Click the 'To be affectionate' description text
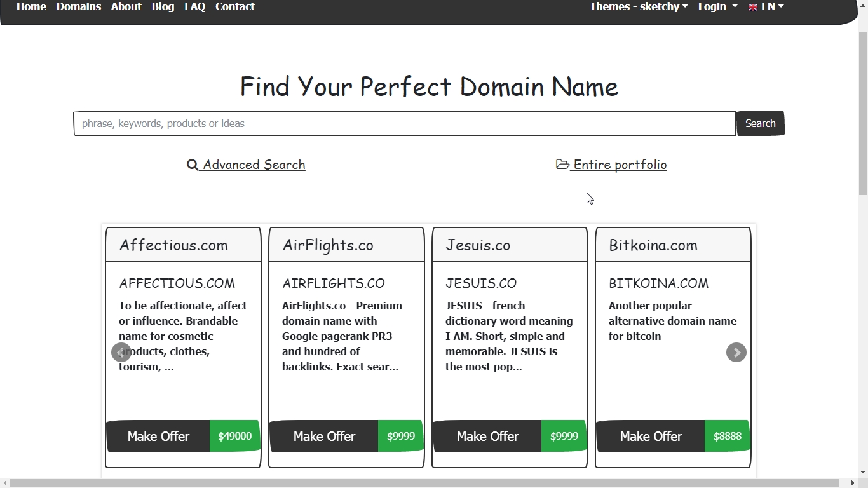 [x=184, y=336]
